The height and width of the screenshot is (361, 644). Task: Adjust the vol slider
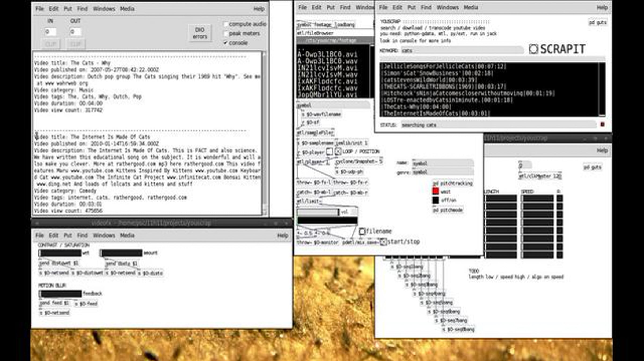(x=318, y=212)
